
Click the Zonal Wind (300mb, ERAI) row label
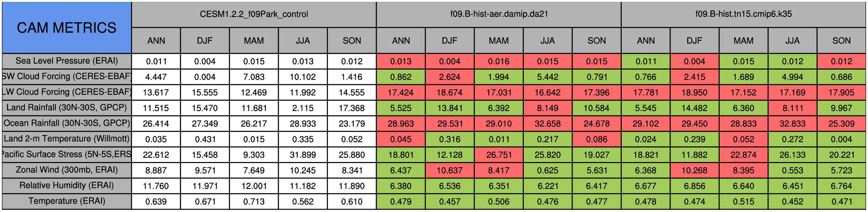(x=66, y=170)
